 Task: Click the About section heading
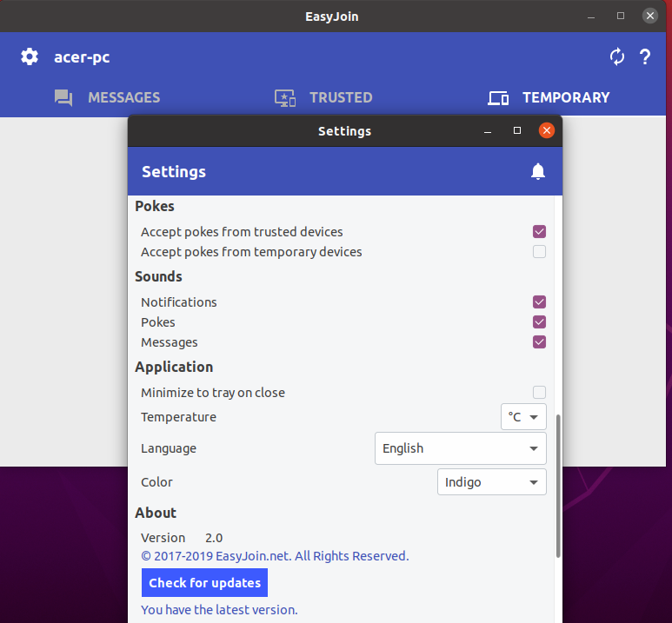[x=156, y=513]
